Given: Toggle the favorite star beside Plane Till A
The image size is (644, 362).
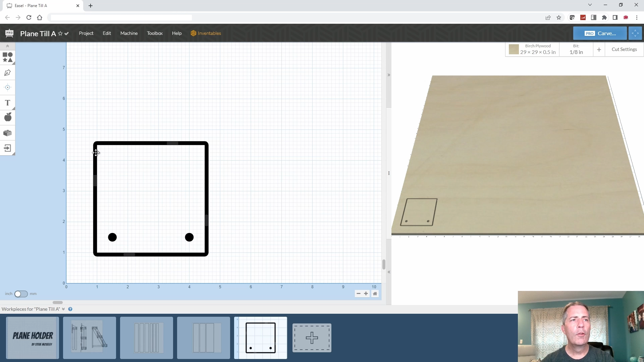Looking at the screenshot, I should click(x=60, y=34).
